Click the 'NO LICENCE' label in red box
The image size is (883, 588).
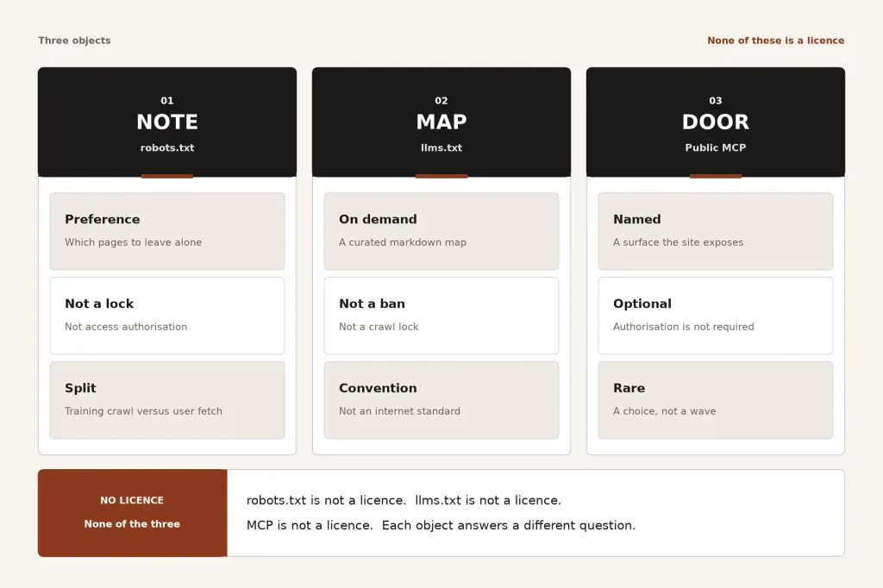pos(132,500)
